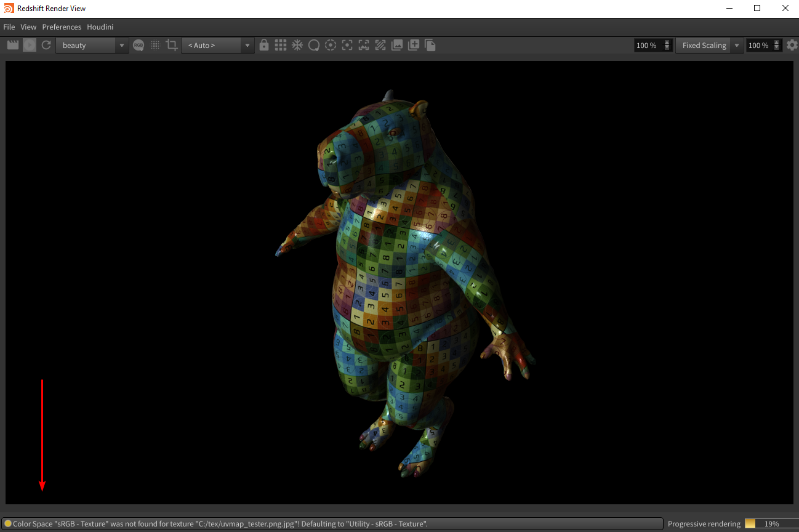Click the Color Space warning message
Image resolution: width=799 pixels, height=532 pixels.
(x=220, y=523)
